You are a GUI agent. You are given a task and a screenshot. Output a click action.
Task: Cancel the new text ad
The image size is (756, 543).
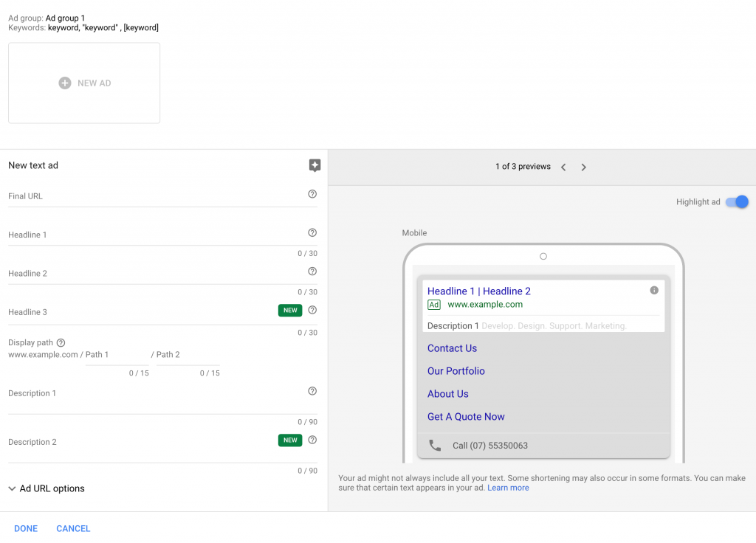click(73, 528)
